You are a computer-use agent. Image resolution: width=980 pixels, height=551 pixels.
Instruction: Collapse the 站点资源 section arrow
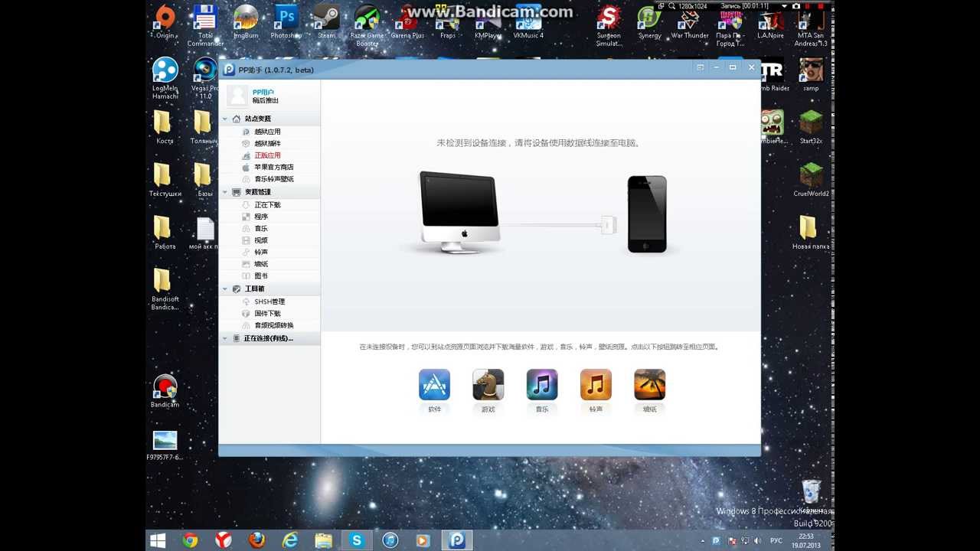pos(225,119)
